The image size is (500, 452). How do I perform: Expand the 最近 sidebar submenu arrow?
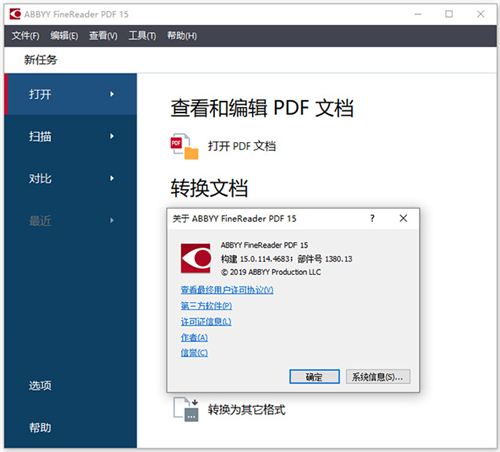pos(112,220)
